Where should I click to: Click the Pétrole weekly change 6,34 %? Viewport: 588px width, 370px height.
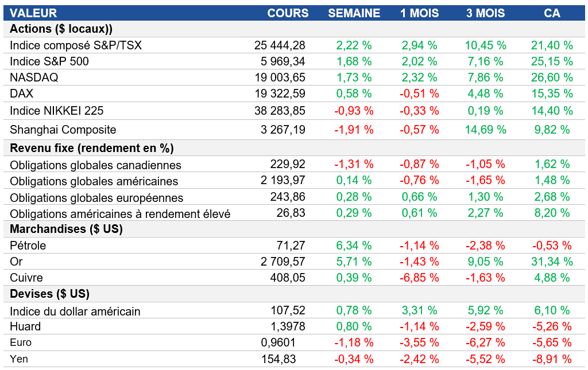pyautogui.click(x=354, y=246)
